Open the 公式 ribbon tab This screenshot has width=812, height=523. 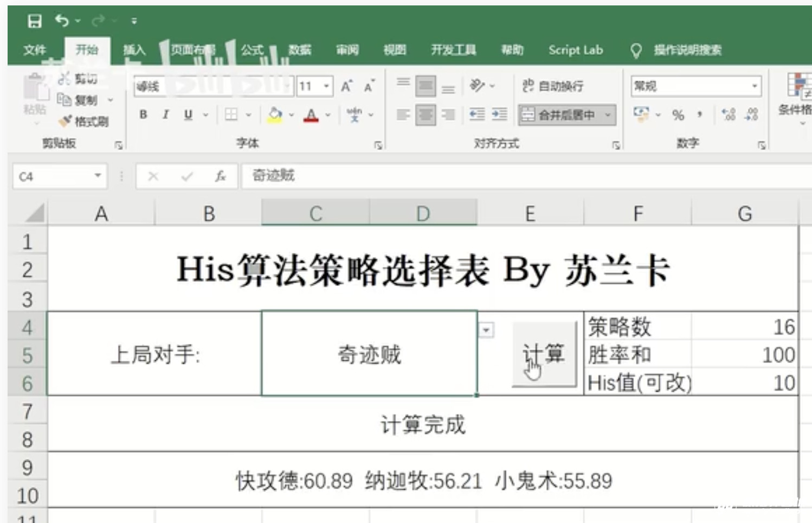tap(252, 50)
